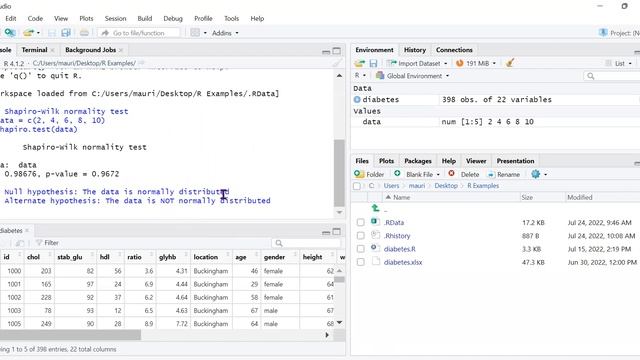Click load workspace icon in Environment pane

tap(360, 63)
